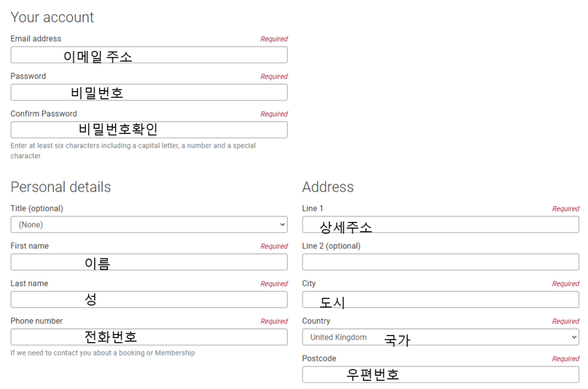Click the Required tag beside Postcode
This screenshot has height=389, width=588.
[x=565, y=359]
